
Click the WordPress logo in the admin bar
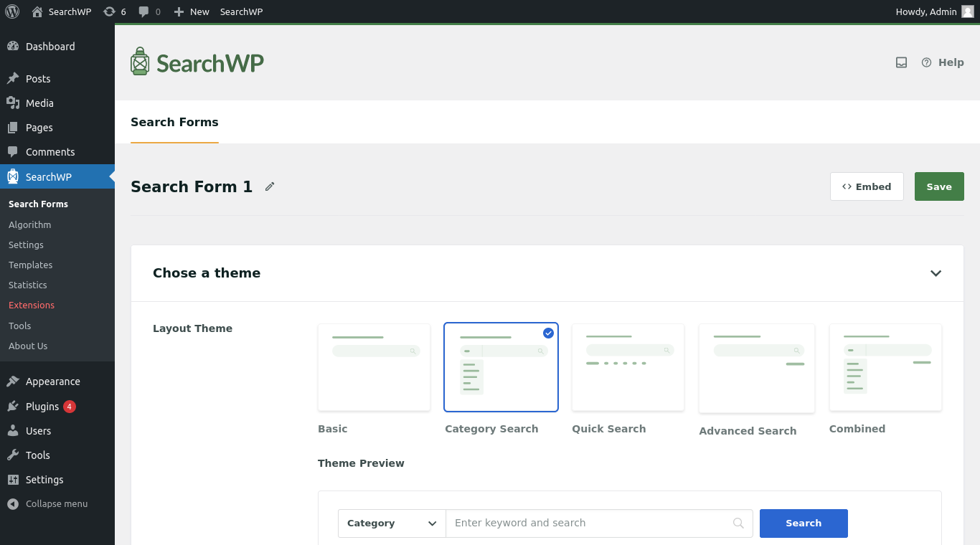(x=11, y=11)
